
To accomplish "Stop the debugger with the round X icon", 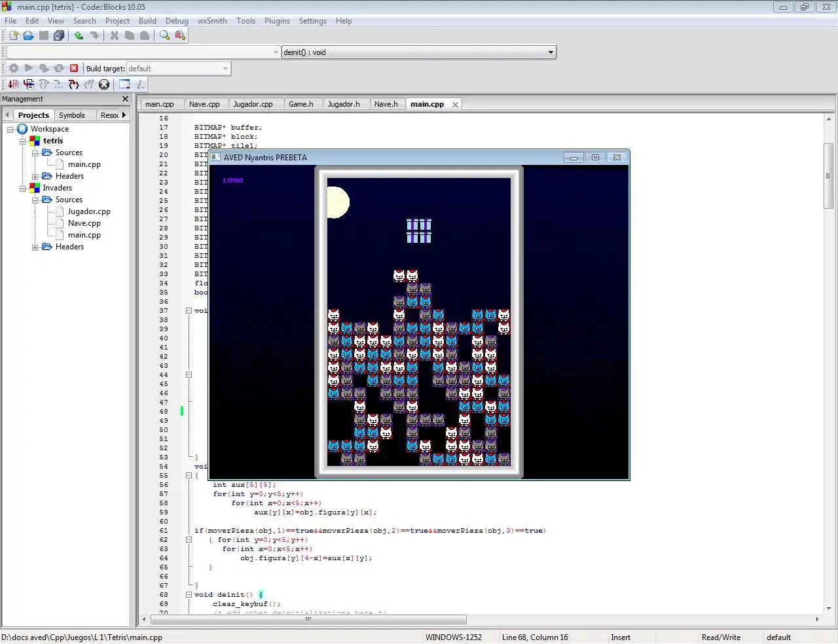I will click(104, 84).
